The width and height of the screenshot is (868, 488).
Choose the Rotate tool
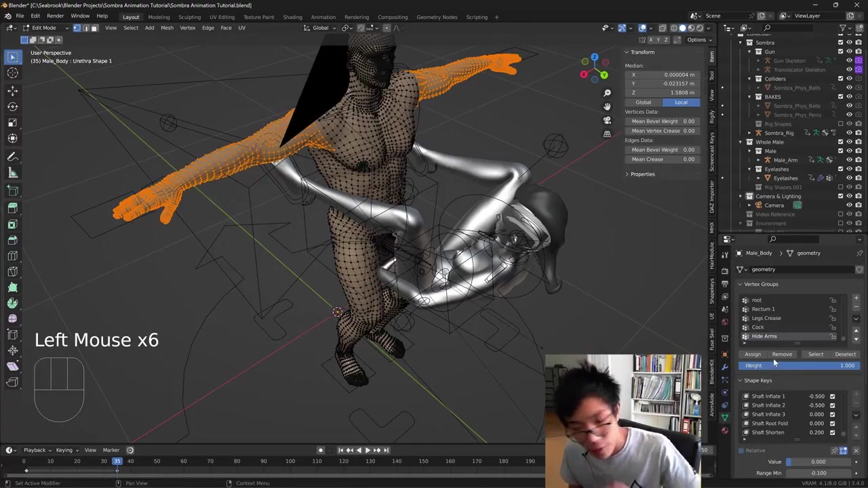pos(12,106)
